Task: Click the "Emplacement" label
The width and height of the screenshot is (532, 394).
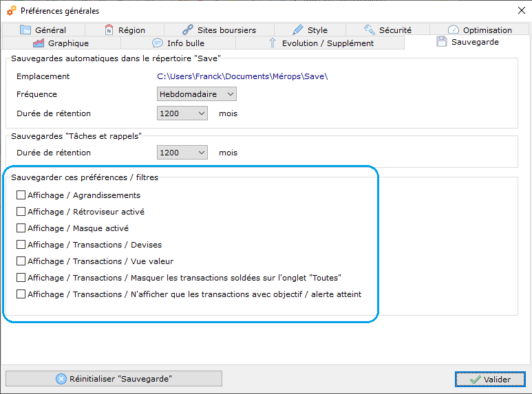Action: pos(43,76)
